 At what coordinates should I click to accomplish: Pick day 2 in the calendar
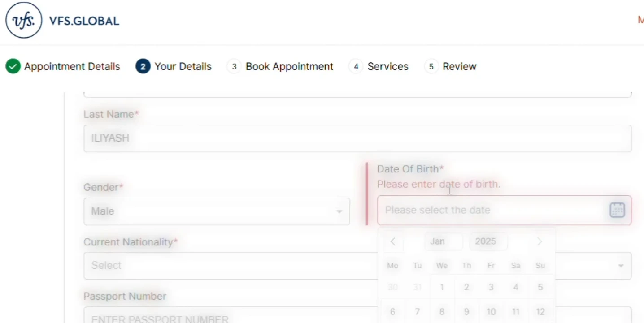[x=466, y=287]
